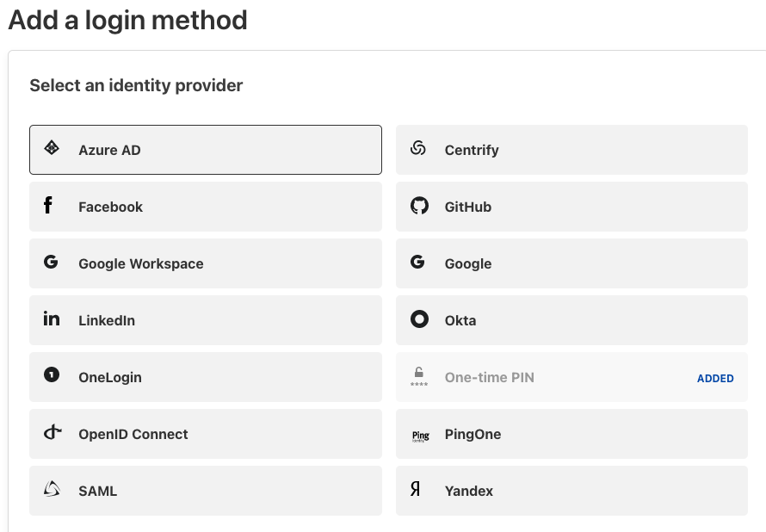This screenshot has width=766, height=532.
Task: Pick the Okta identity provider
Action: [571, 320]
